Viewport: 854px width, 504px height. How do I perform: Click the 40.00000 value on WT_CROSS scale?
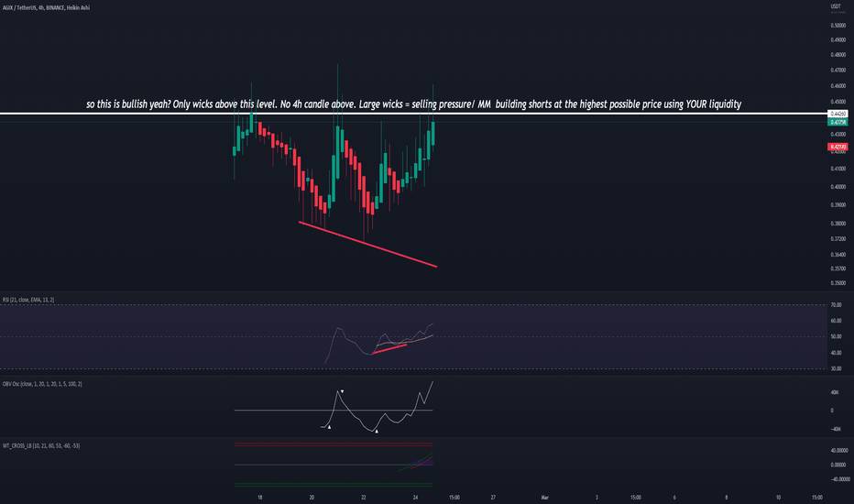click(x=839, y=451)
